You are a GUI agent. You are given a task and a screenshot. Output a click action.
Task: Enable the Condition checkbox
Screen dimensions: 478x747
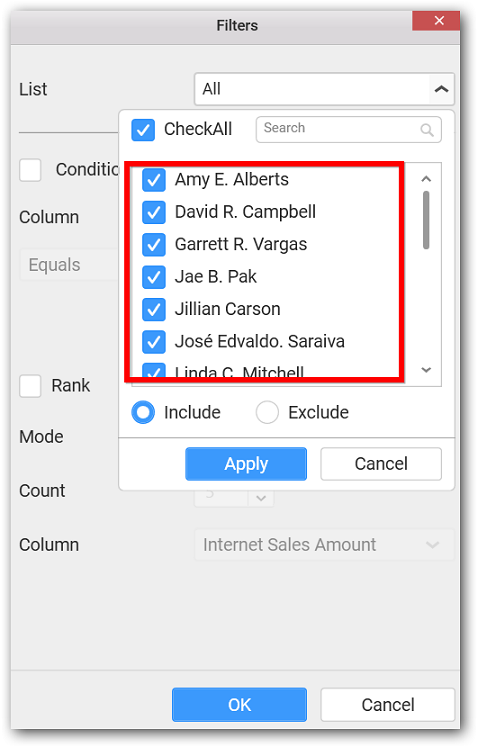point(30,170)
